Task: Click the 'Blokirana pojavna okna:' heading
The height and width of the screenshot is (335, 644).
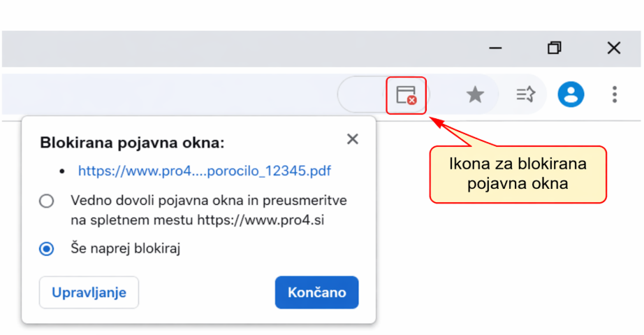Action: click(x=132, y=143)
